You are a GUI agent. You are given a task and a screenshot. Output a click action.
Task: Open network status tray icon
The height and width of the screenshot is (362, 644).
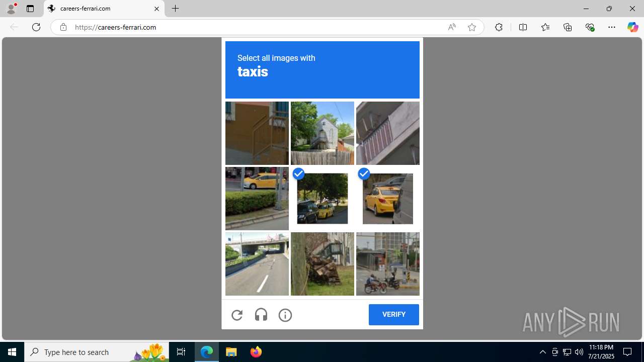point(567,352)
